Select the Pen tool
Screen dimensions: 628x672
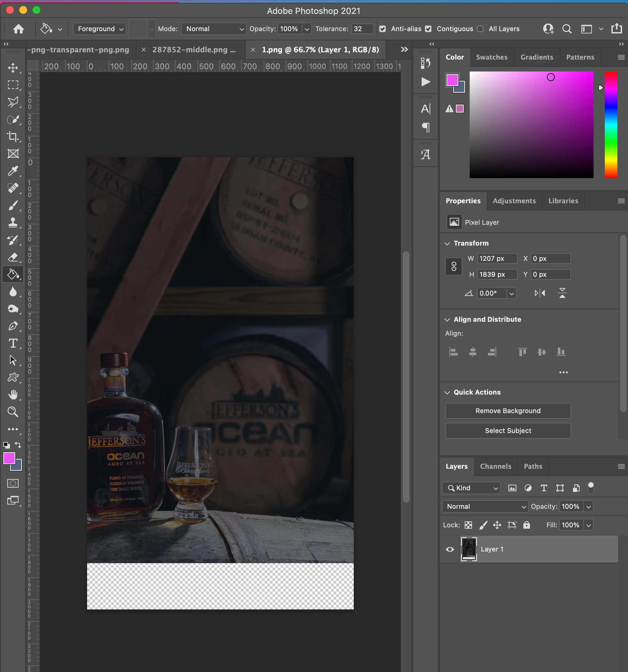tap(13, 326)
